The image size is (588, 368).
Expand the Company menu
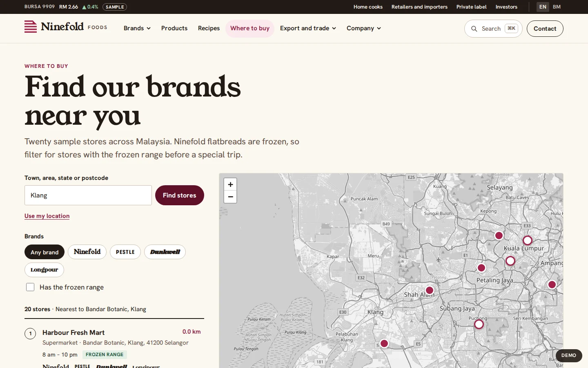pyautogui.click(x=363, y=28)
